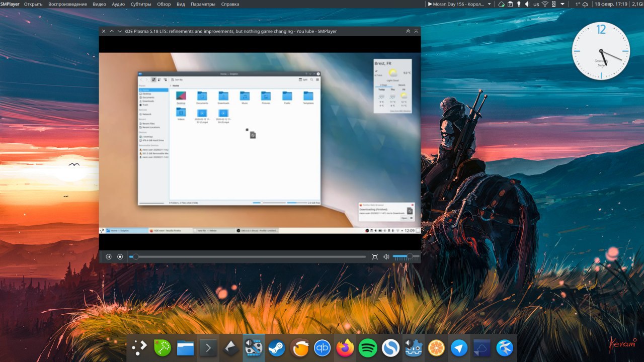Screen dimensions: 644x362
Task: Launch the blue bird app in dock
Action: [x=505, y=348]
